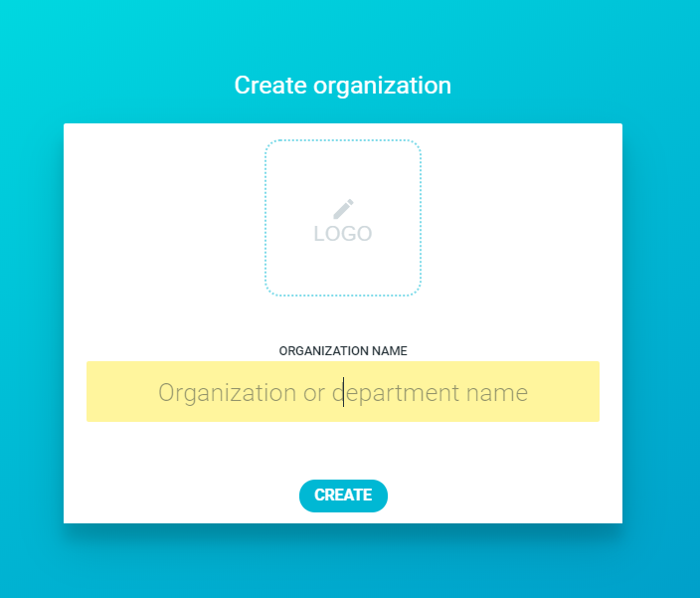Click the Create organization heading
Image resolution: width=700 pixels, height=598 pixels.
(x=343, y=86)
